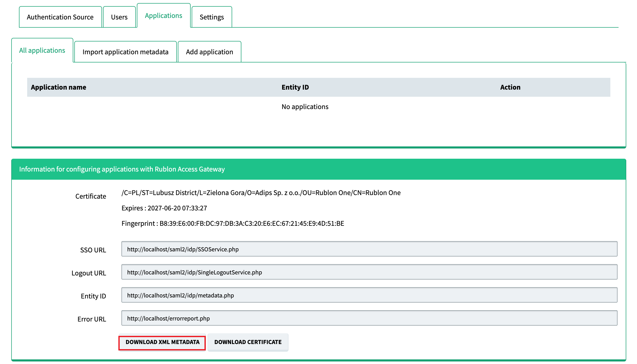This screenshot has width=637, height=364.
Task: Focus the Entity ID URL field
Action: 369,295
